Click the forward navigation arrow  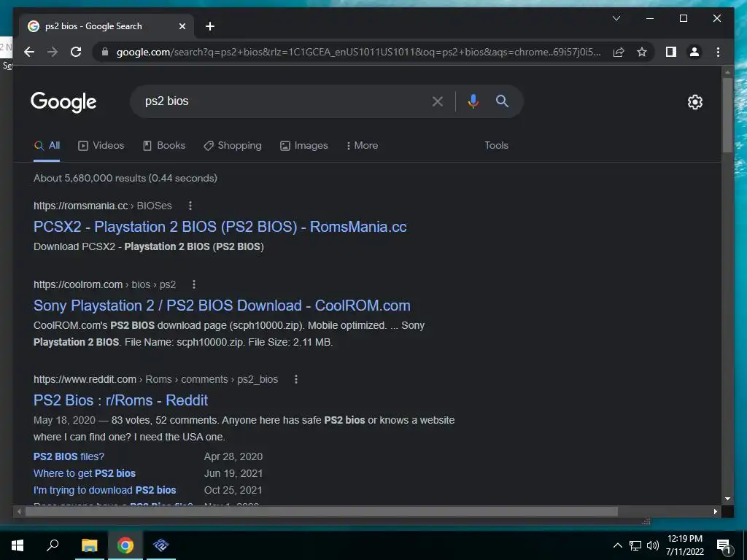point(53,52)
